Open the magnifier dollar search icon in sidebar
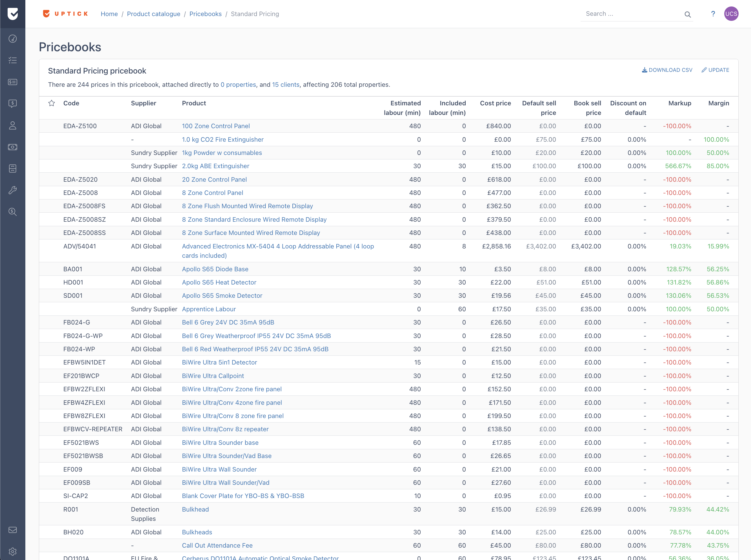751x560 pixels. pyautogui.click(x=13, y=212)
